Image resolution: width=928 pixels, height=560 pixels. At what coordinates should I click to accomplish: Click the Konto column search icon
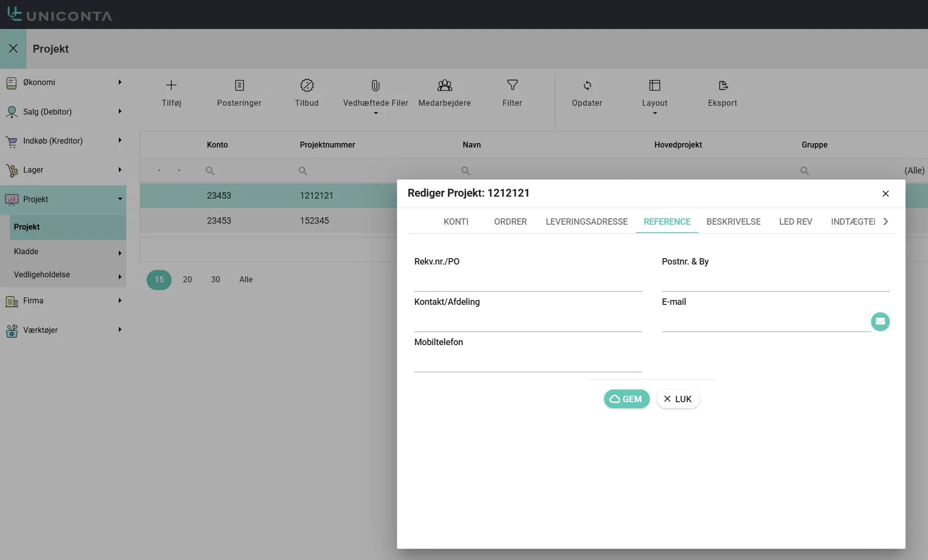point(210,171)
